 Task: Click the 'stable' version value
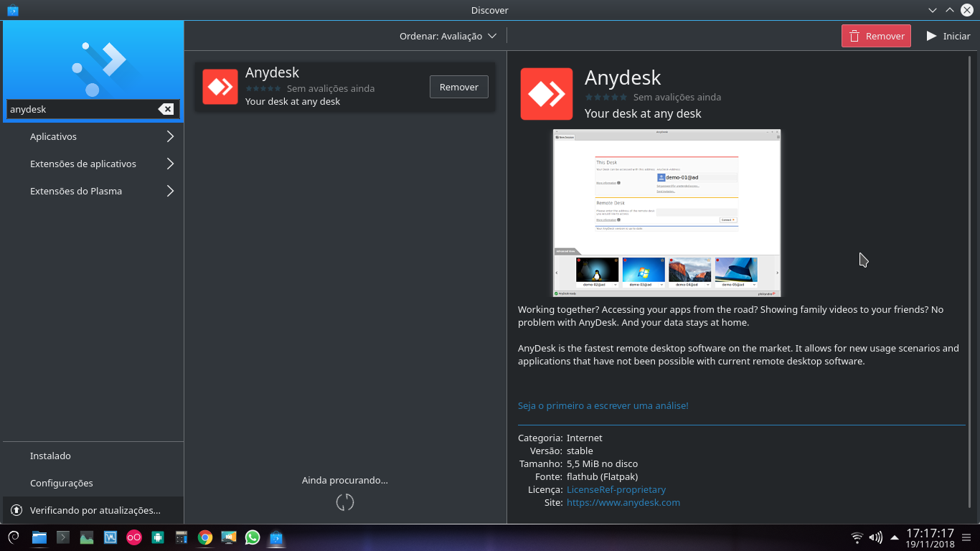click(580, 451)
